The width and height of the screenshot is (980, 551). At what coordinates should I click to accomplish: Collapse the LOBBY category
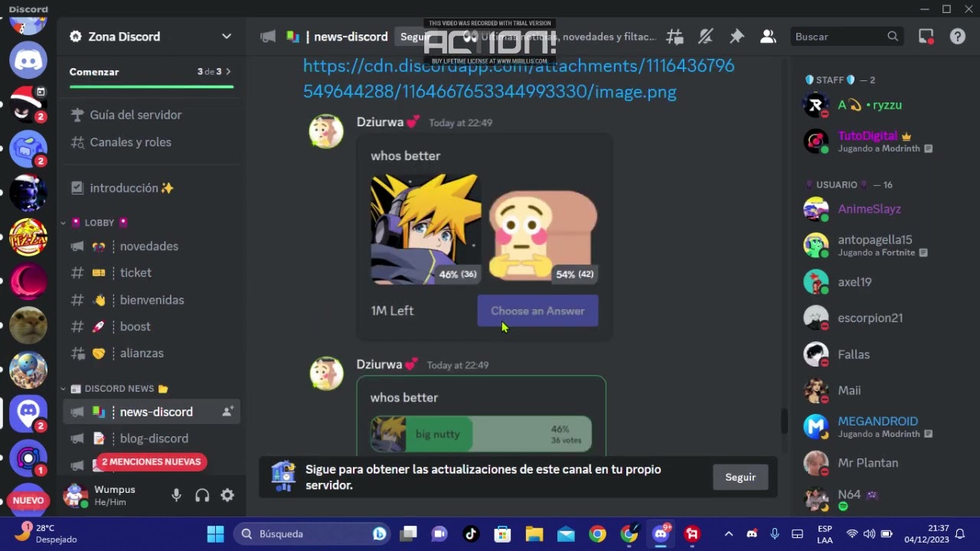[99, 223]
